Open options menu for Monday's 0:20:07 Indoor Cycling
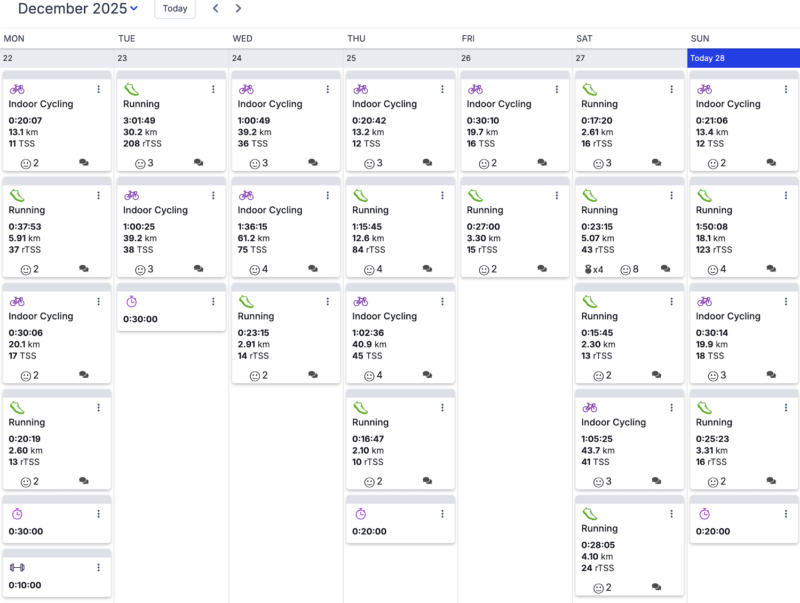This screenshot has width=800, height=603. tap(98, 89)
